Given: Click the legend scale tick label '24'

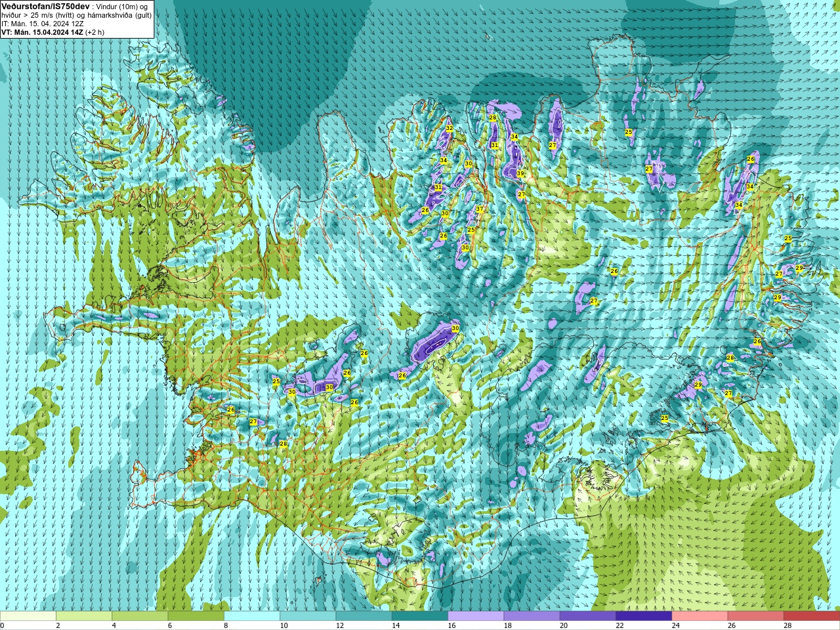Looking at the screenshot, I should coord(676,625).
